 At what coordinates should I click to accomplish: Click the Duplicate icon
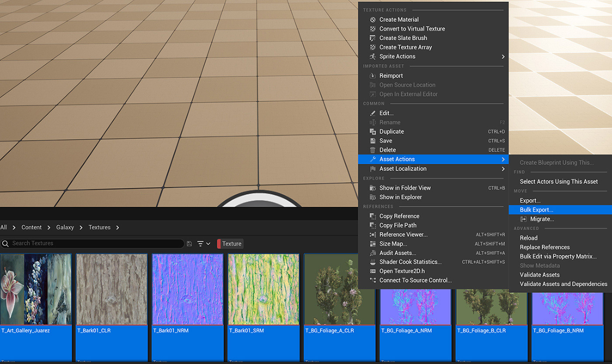(373, 132)
